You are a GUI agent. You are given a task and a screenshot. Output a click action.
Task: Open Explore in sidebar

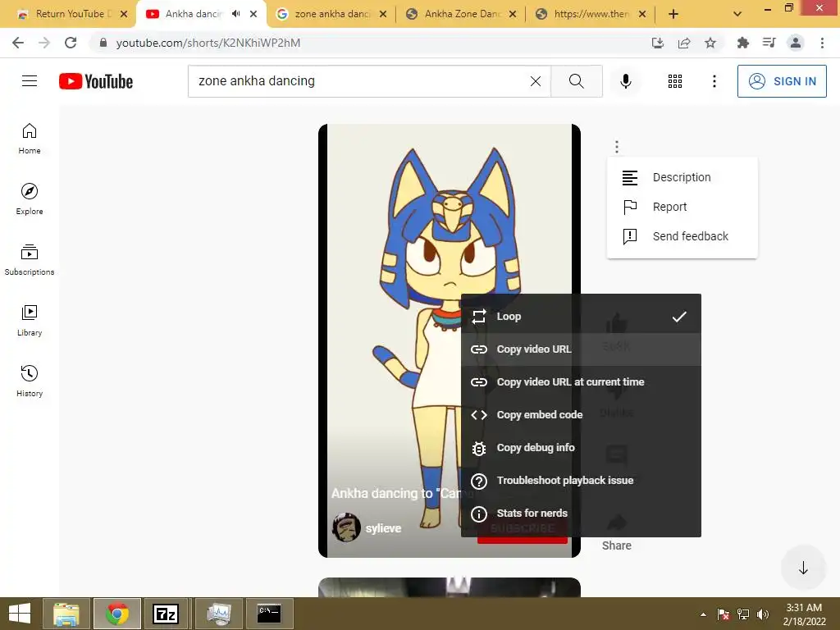(30, 199)
